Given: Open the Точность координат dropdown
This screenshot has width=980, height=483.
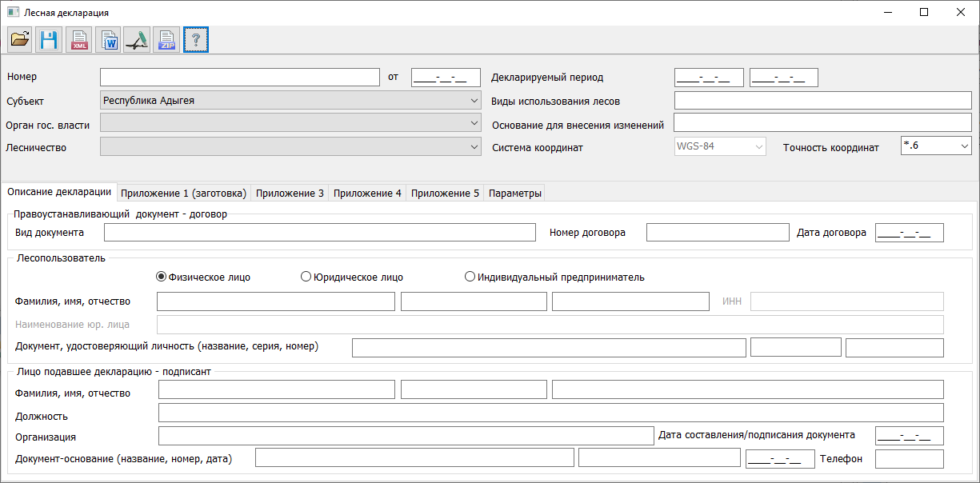Looking at the screenshot, I should pos(964,146).
